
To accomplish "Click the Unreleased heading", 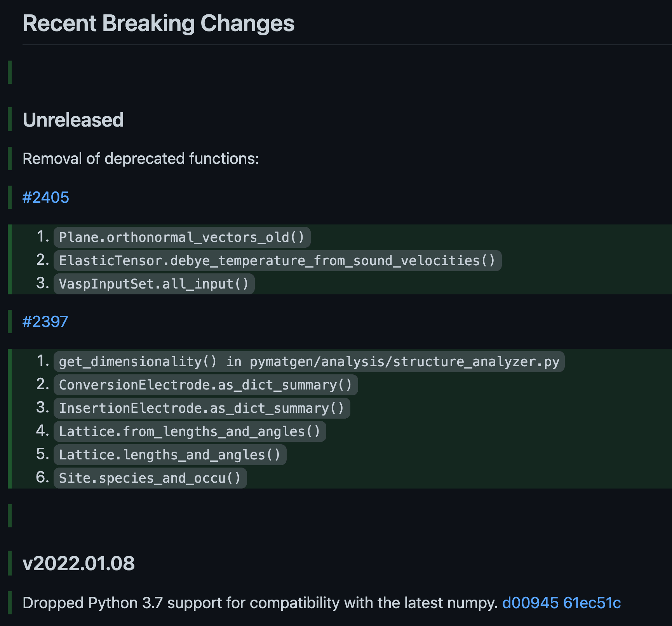I will [x=73, y=120].
